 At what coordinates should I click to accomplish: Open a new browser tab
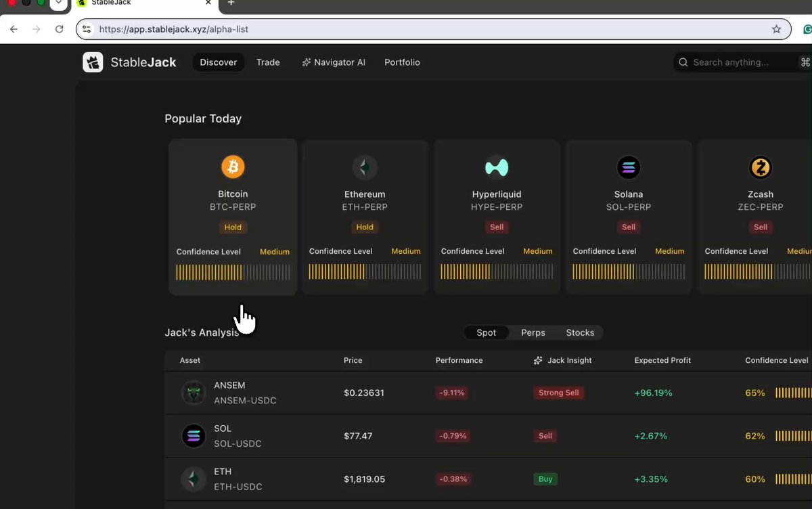pyautogui.click(x=231, y=3)
